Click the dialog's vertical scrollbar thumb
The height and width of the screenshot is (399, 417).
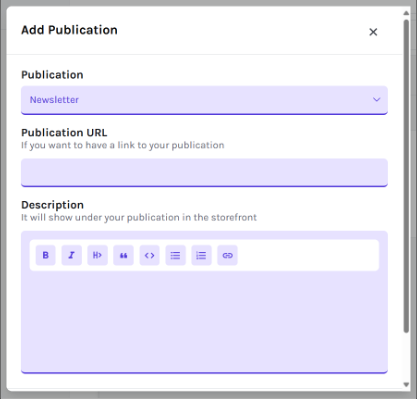(x=406, y=176)
